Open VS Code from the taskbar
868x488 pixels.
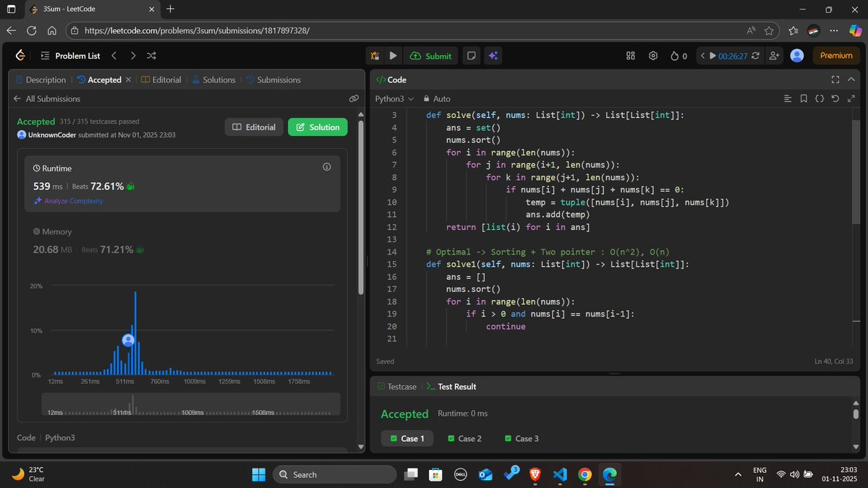tap(560, 475)
